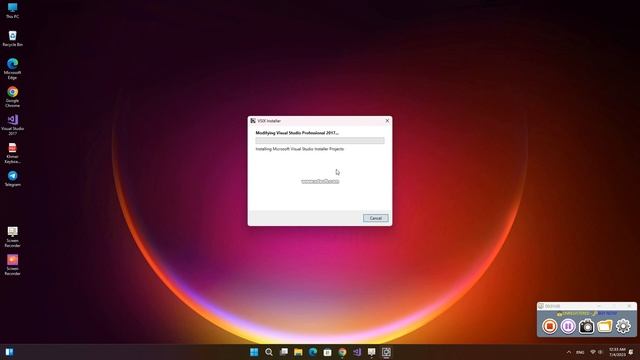Open taskbar Search
This screenshot has height=360, width=640.
tap(269, 352)
